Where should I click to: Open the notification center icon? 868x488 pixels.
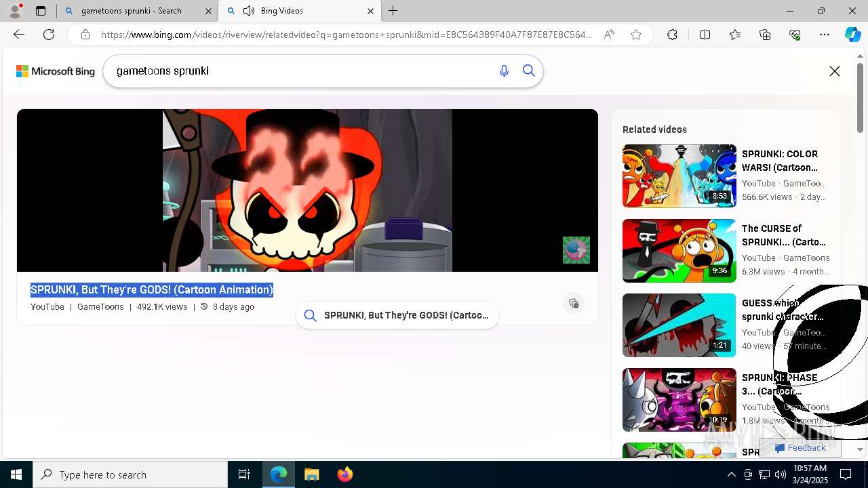[846, 474]
